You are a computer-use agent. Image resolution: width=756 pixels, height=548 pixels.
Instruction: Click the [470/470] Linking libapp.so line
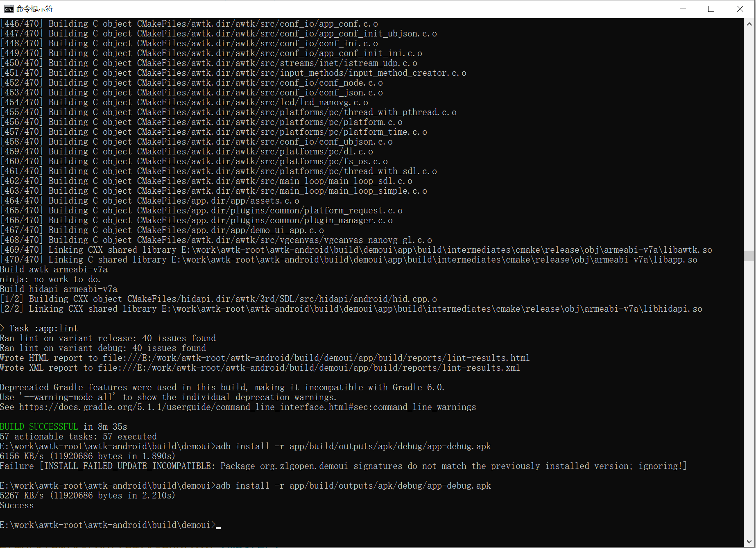(x=349, y=260)
